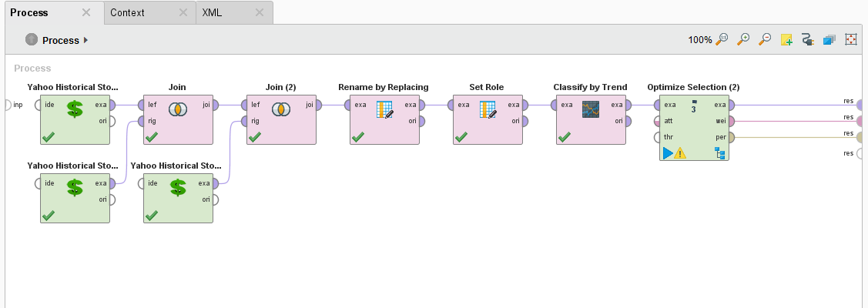The width and height of the screenshot is (868, 308).
Task: Click the green checkmark on Set Role operator
Action: (461, 136)
